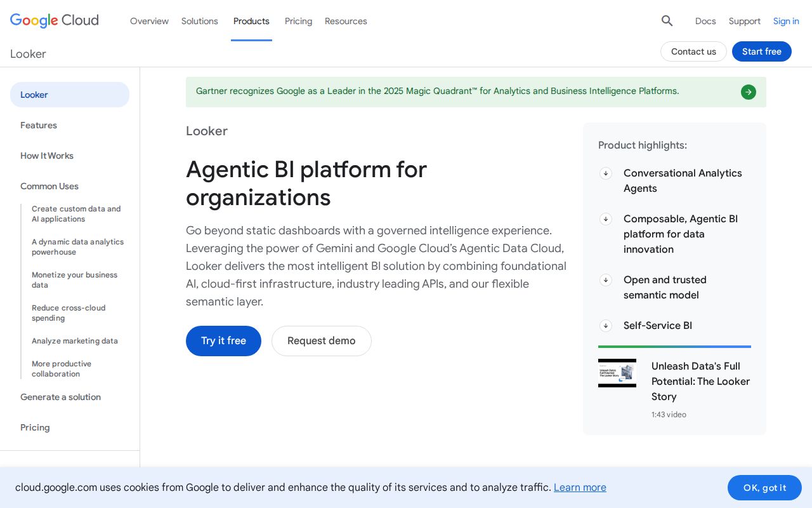The image size is (812, 508).
Task: Click the down-arrow icon beside Conversational Analytics Agents
Action: [x=606, y=173]
